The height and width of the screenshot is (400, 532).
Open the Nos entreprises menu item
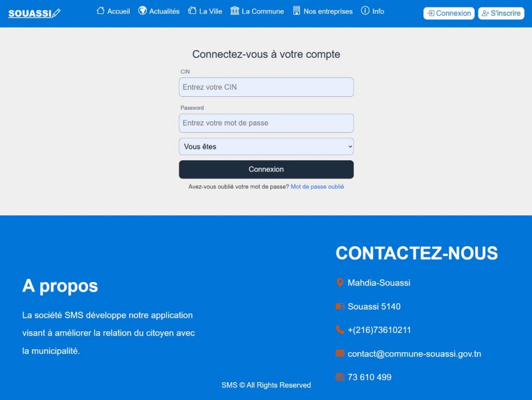pyautogui.click(x=328, y=11)
